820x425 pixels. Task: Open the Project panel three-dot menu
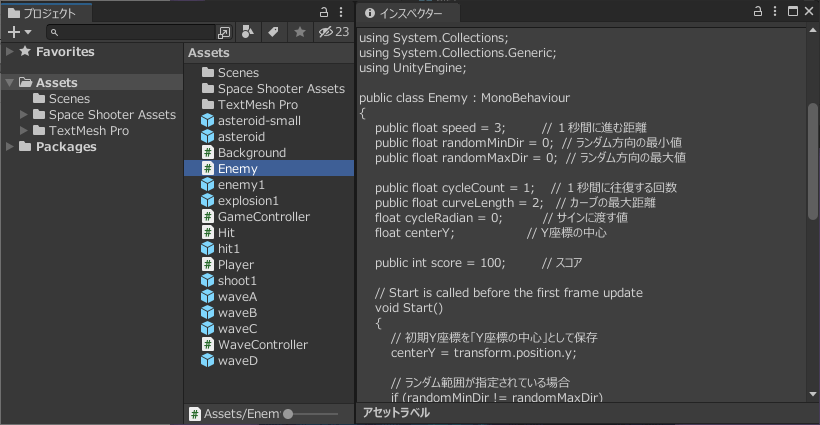[341, 12]
